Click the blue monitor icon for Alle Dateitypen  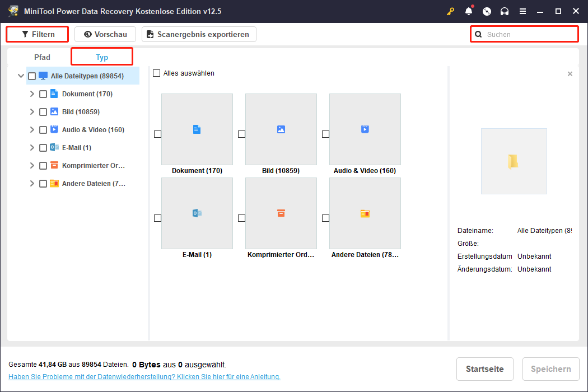[x=43, y=76]
